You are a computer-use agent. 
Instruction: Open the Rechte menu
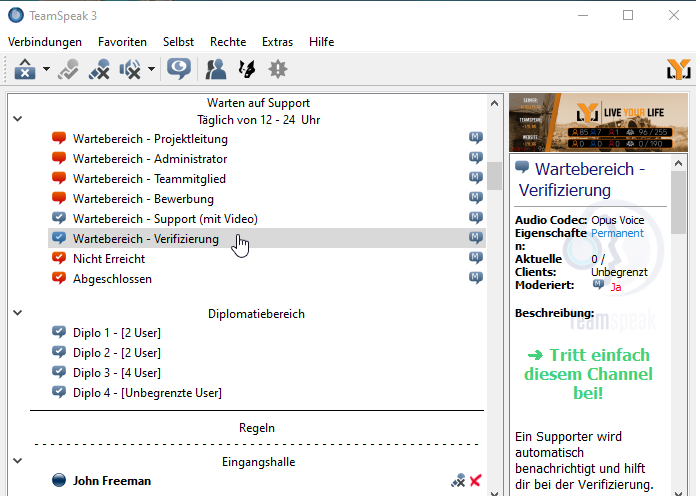(228, 42)
